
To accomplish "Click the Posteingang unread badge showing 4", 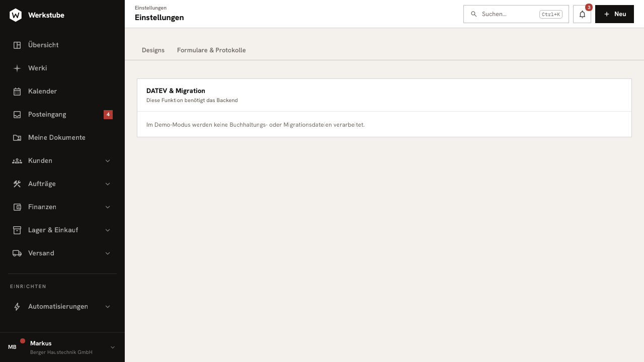I will coord(108,115).
